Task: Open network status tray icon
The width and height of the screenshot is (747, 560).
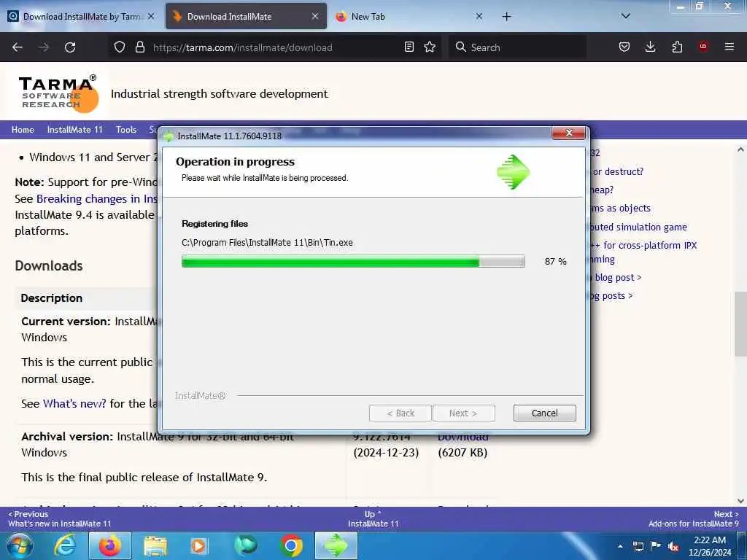Action: point(638,546)
